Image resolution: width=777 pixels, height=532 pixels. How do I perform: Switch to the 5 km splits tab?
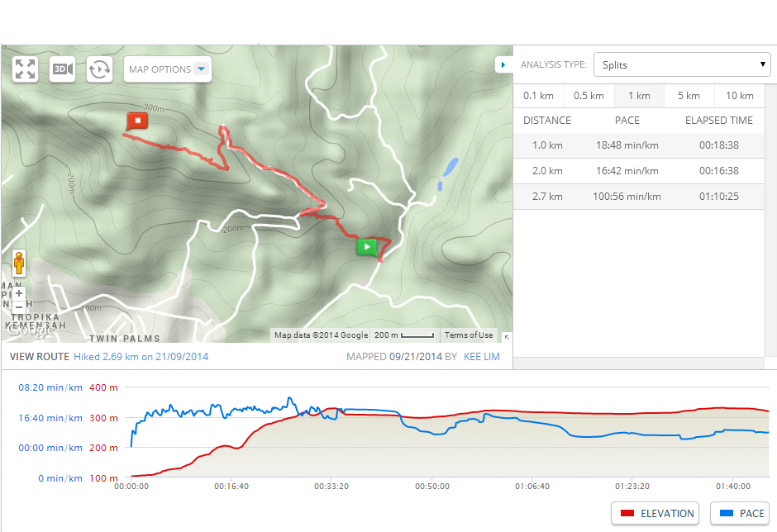(x=689, y=95)
